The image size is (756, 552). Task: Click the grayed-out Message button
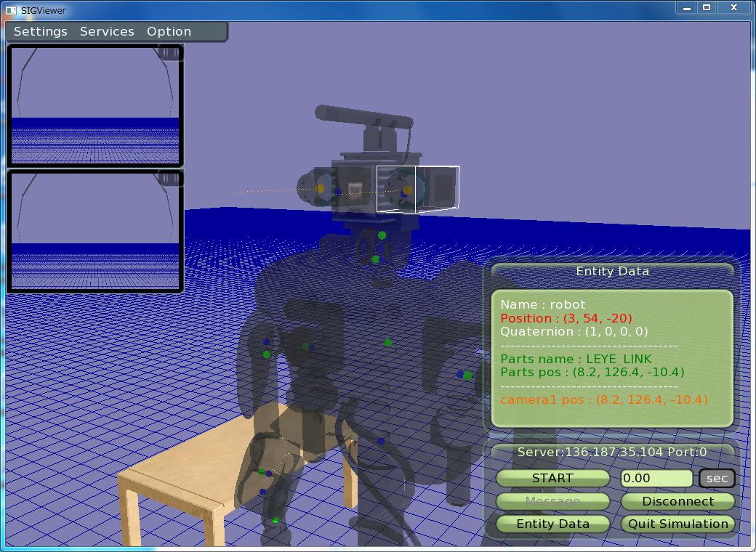[552, 501]
